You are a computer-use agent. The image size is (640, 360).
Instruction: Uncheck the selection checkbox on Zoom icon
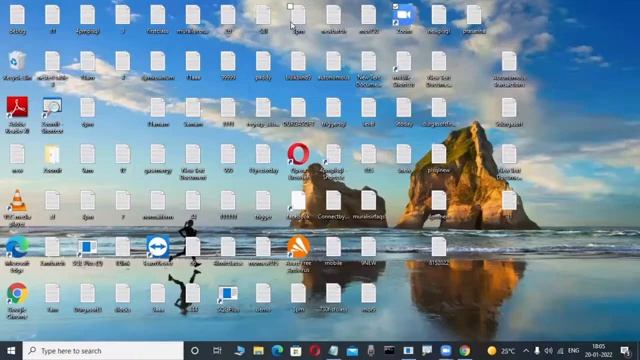pos(395,7)
